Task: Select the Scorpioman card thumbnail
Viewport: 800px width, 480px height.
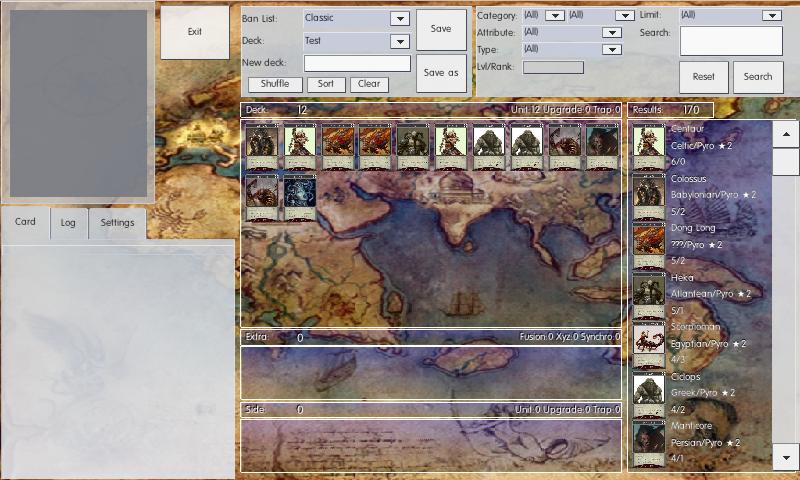Action: point(649,343)
